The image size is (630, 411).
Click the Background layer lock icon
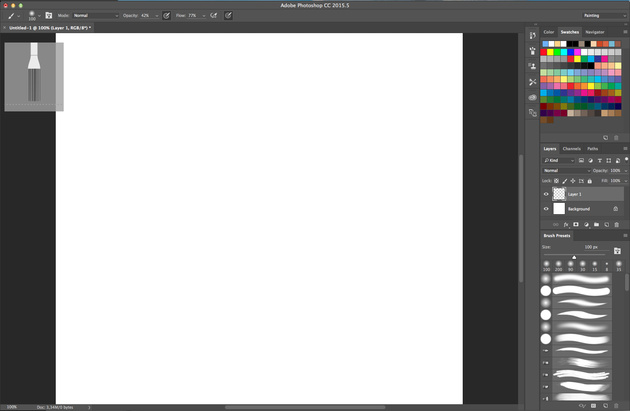point(616,209)
